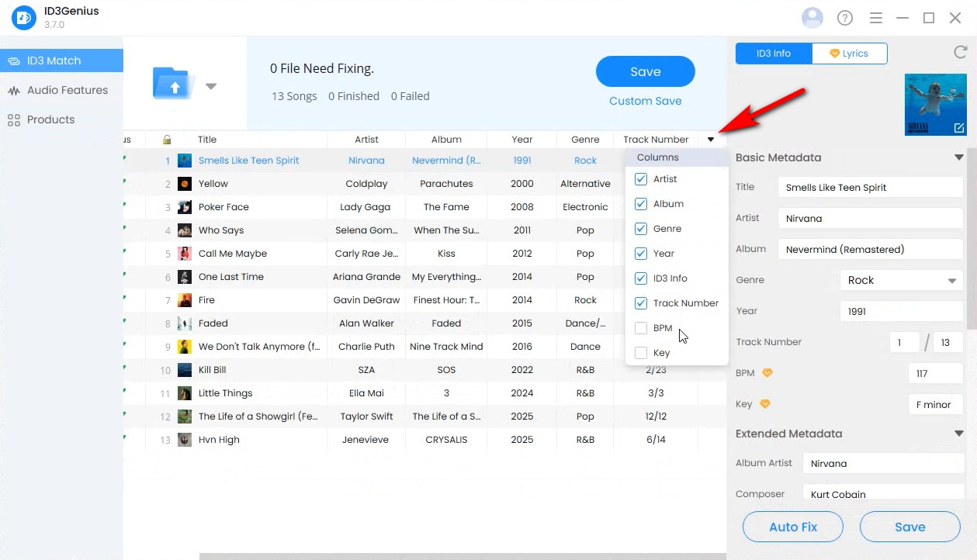The height and width of the screenshot is (560, 977).
Task: Click the Auto Fix button
Action: pyautogui.click(x=792, y=527)
